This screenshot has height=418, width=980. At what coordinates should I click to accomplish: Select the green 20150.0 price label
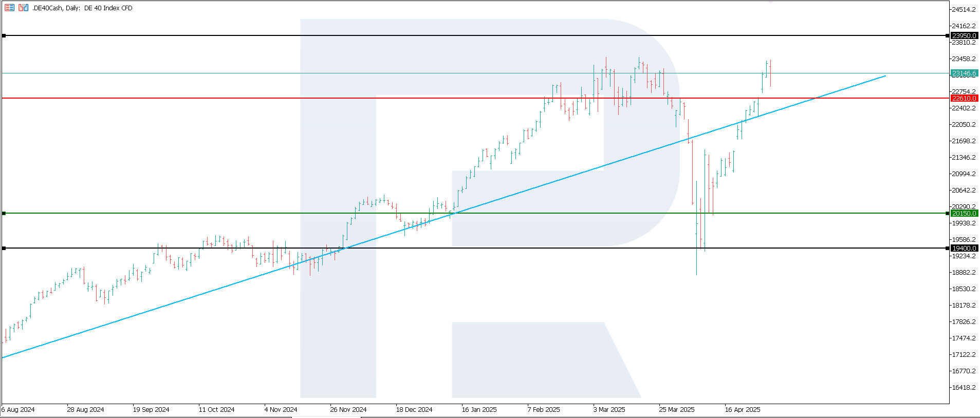click(964, 213)
